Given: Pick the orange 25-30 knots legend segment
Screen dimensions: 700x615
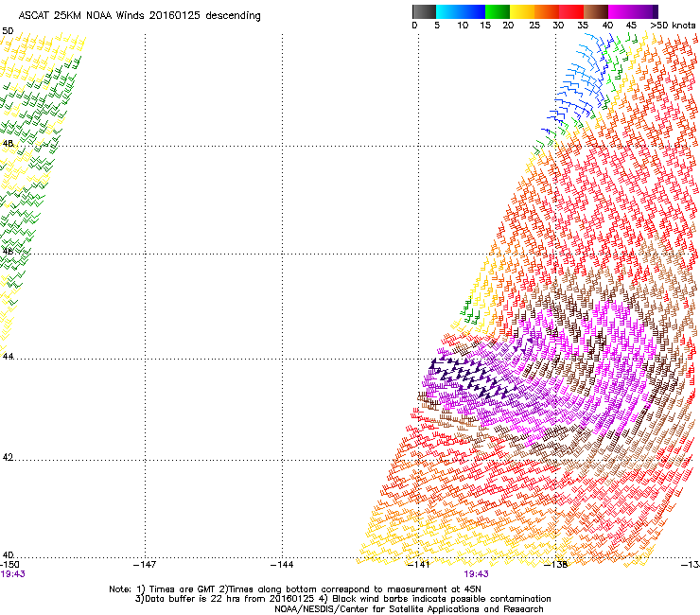Looking at the screenshot, I should click(x=547, y=11).
